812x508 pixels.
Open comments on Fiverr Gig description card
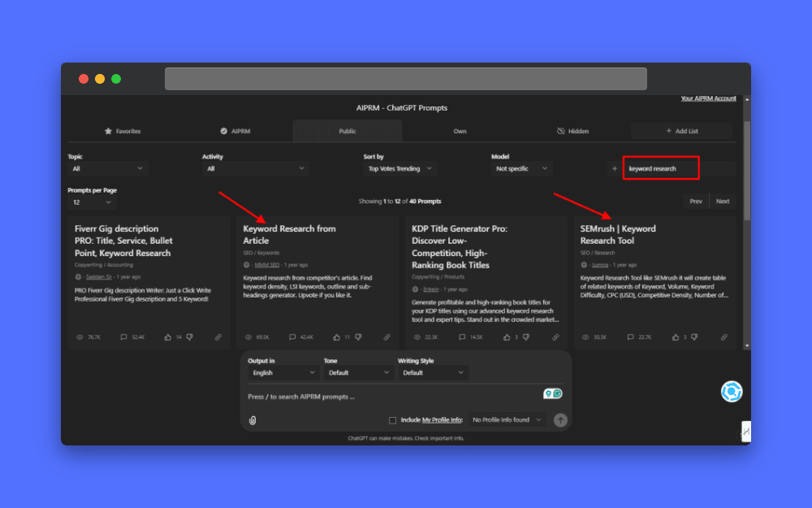pyautogui.click(x=123, y=337)
